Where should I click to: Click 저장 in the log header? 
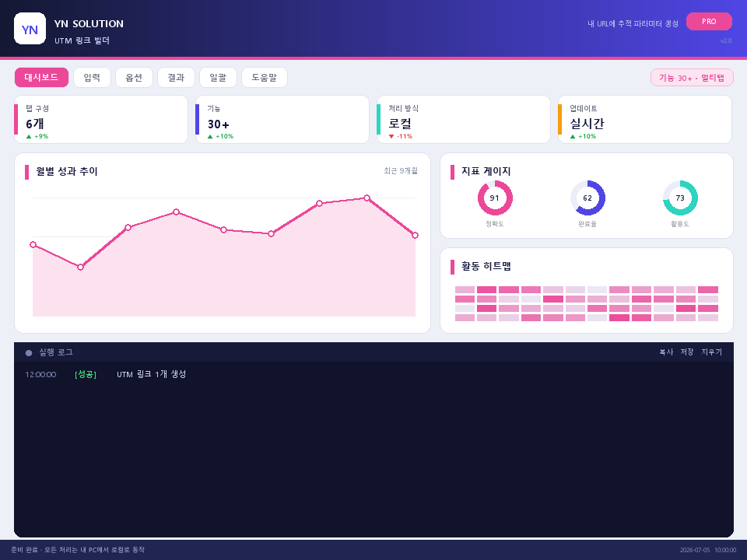click(x=686, y=352)
